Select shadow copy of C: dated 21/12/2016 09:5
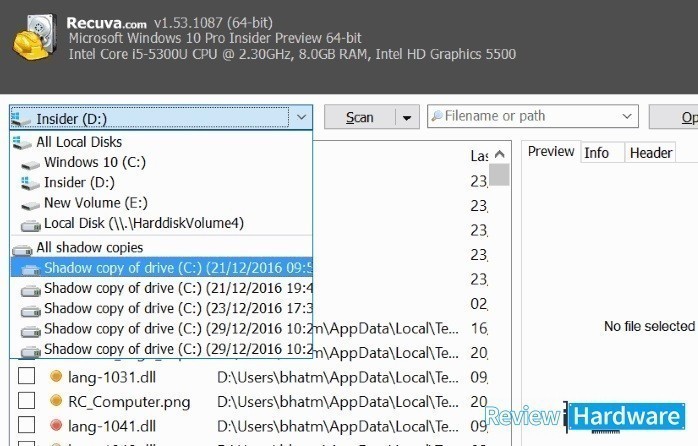The height and width of the screenshot is (446, 698). tap(161, 268)
